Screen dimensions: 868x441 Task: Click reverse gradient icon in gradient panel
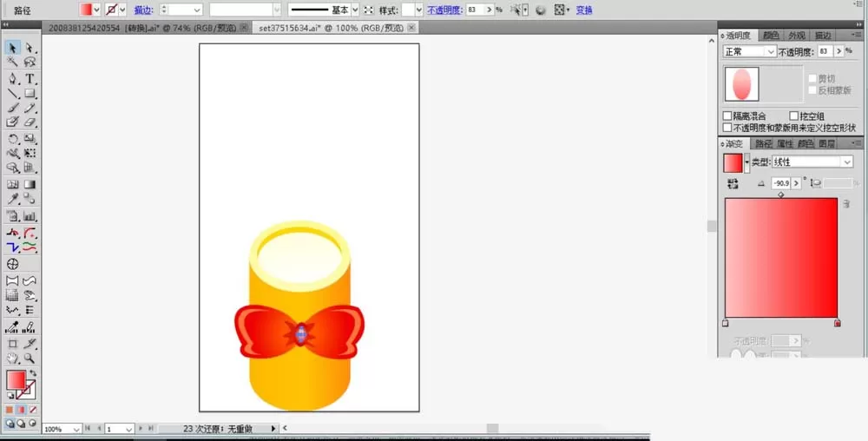coord(733,184)
